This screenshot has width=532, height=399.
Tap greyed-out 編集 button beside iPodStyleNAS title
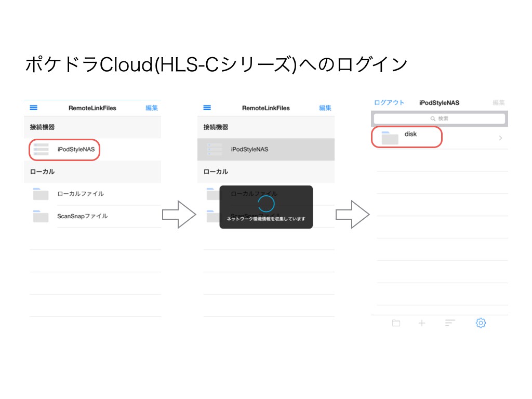click(x=499, y=103)
